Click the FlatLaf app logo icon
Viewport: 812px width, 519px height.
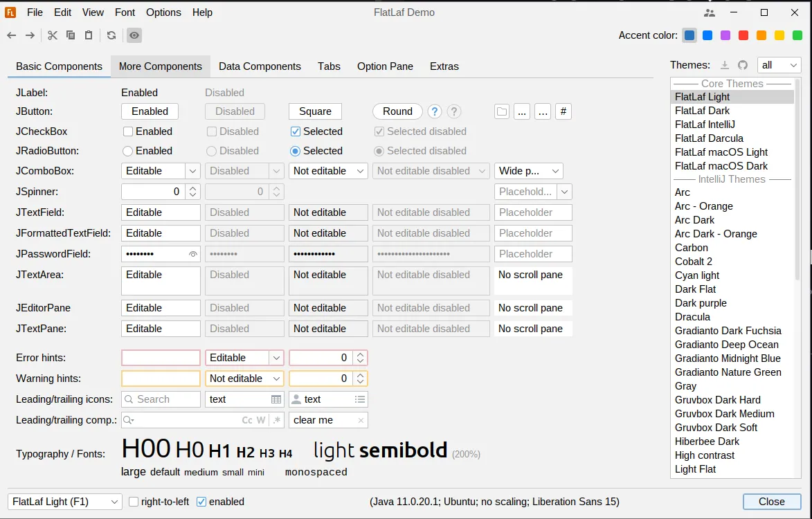pyautogui.click(x=10, y=12)
